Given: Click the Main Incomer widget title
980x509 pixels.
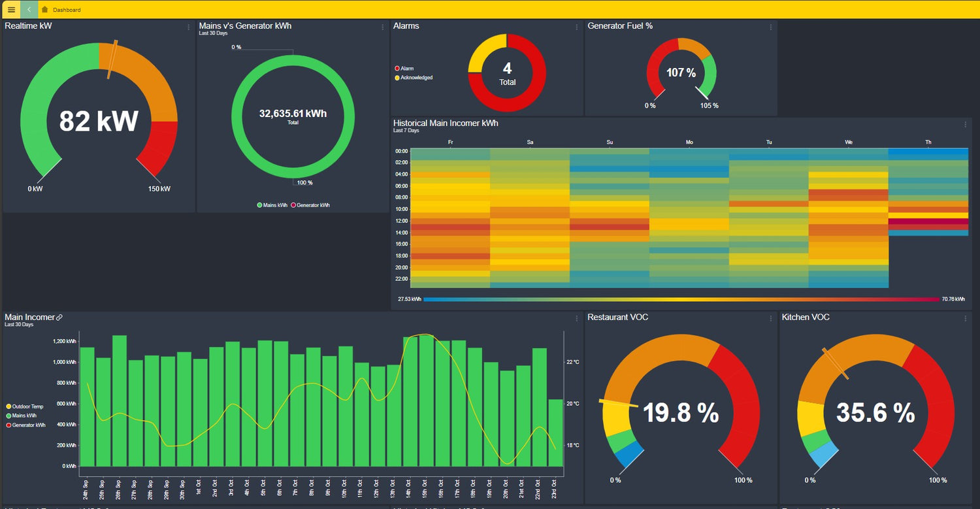Looking at the screenshot, I should point(29,318).
